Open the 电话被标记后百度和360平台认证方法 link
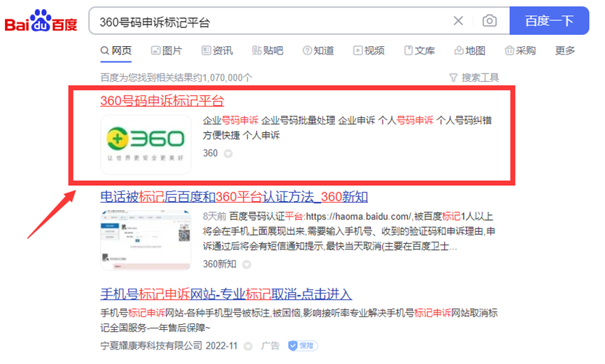The width and height of the screenshot is (605, 364). [234, 197]
